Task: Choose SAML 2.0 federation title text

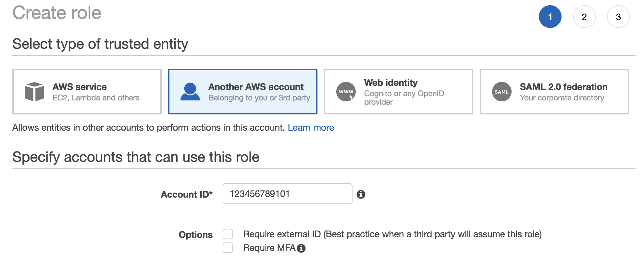Action: coord(563,87)
